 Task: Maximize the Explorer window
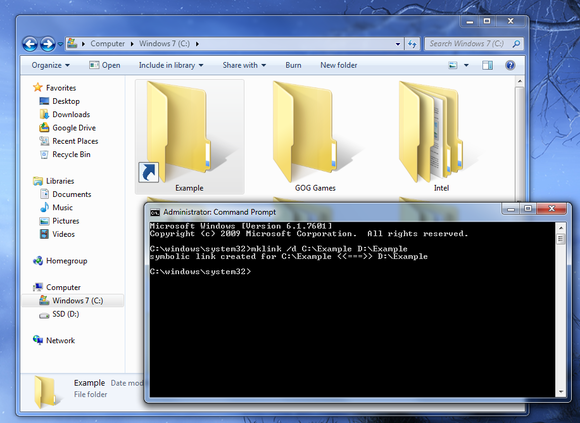[487, 21]
